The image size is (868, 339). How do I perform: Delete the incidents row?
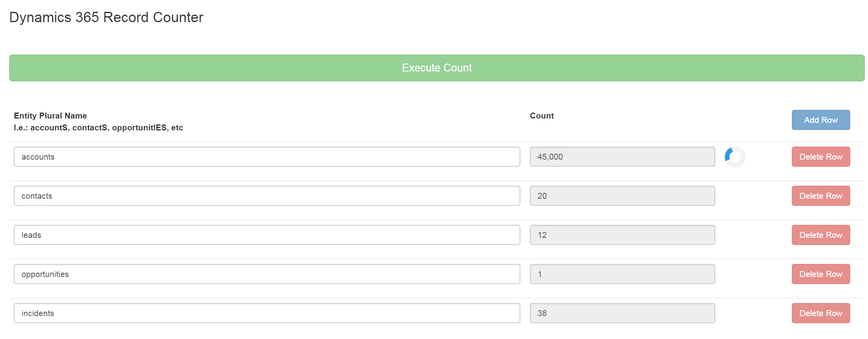pyautogui.click(x=821, y=313)
